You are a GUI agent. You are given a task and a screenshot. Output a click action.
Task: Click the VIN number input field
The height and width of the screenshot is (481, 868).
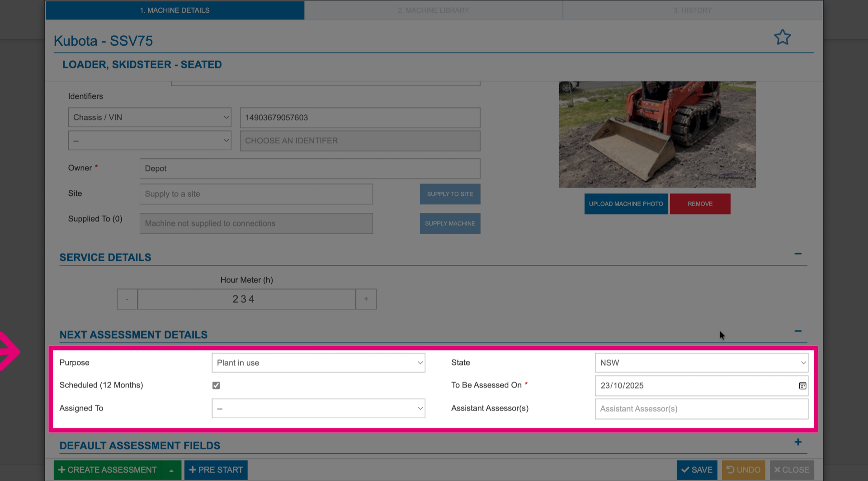tap(360, 118)
